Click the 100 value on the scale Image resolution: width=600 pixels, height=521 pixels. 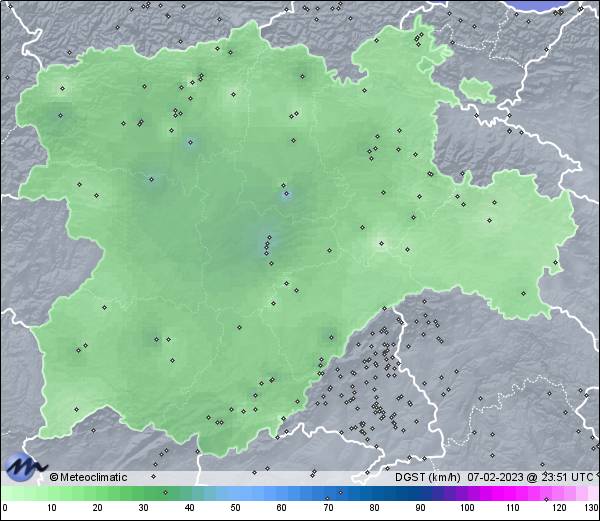467,508
